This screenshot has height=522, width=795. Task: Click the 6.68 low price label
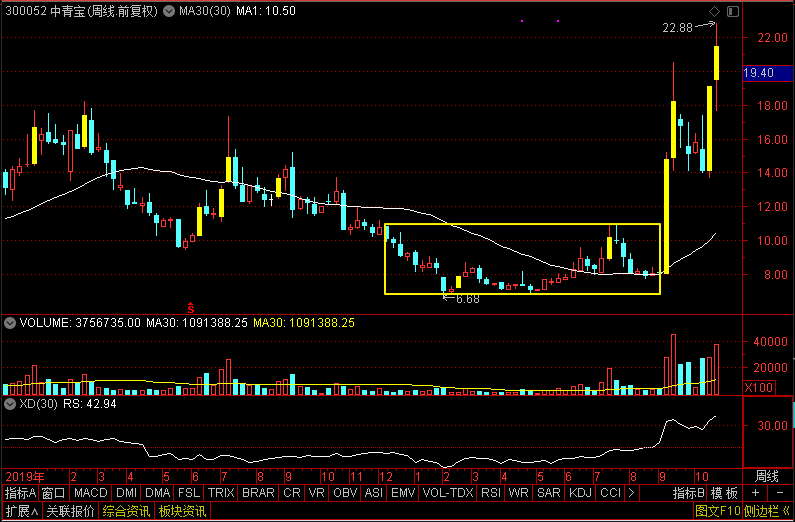[467, 299]
